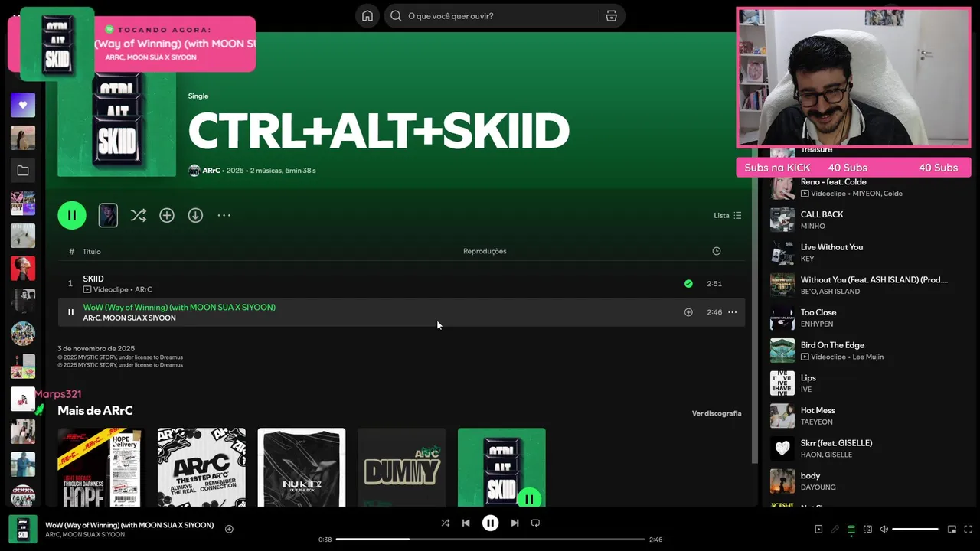Screen dimensions: 980x551
Task: Add now playing song to library in bottom bar
Action: 229,529
